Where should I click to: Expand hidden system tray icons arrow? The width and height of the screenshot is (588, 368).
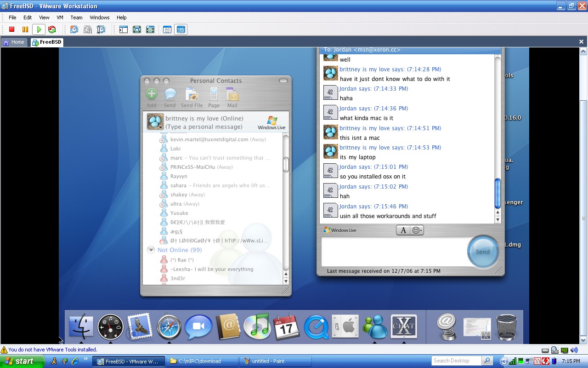(503, 361)
